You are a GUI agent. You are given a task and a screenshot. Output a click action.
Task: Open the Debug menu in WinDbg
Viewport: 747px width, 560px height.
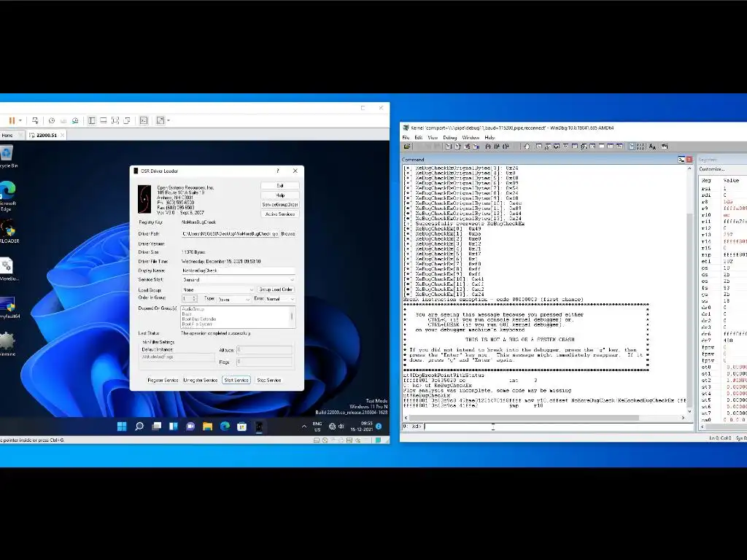(449, 138)
